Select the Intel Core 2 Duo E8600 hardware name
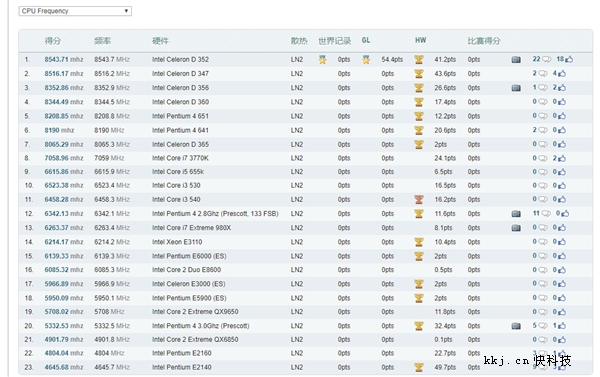Viewport: 600px width, 377px height. pos(186,270)
